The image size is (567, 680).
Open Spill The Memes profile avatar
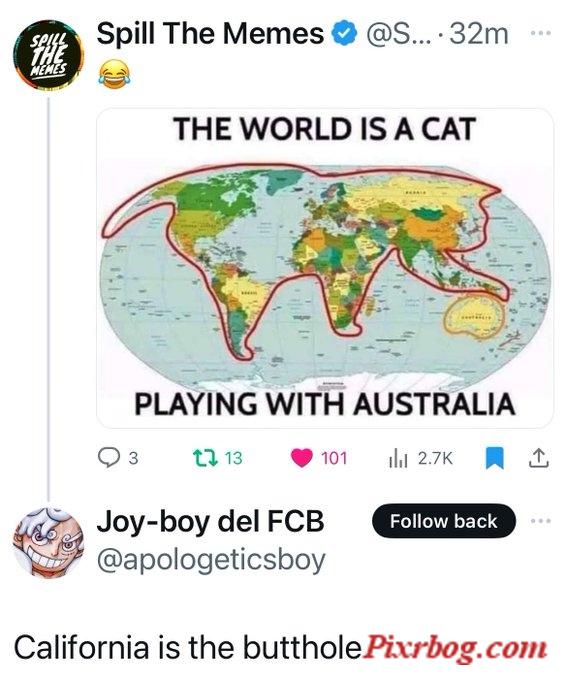[x=48, y=55]
